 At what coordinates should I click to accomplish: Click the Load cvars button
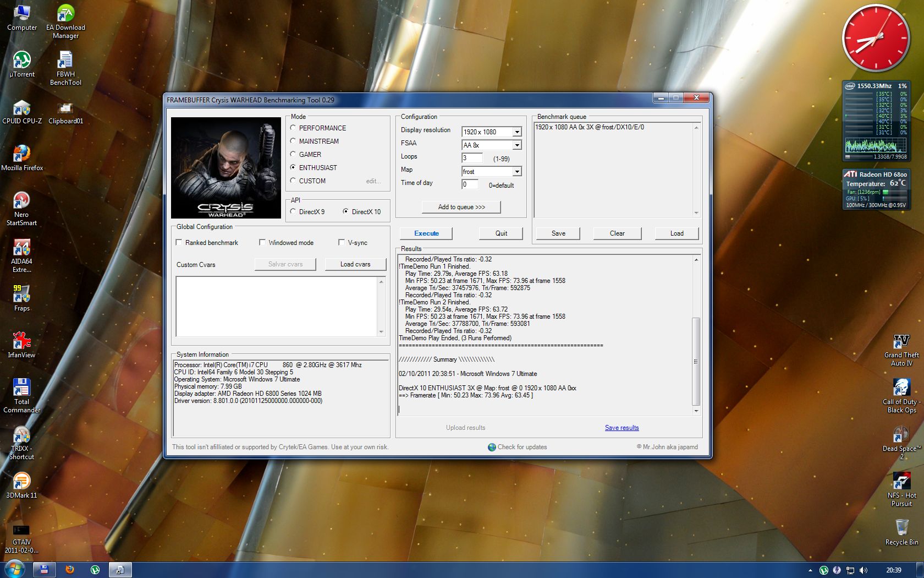(x=355, y=264)
